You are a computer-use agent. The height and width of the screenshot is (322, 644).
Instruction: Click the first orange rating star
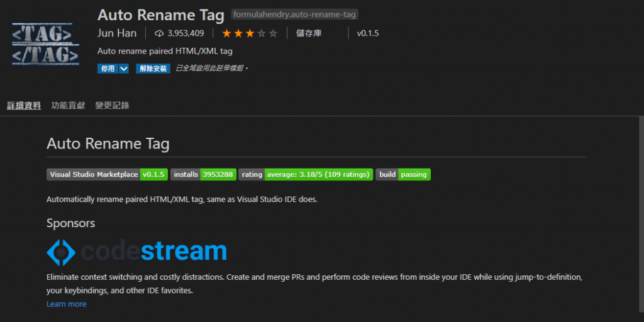pyautogui.click(x=226, y=34)
